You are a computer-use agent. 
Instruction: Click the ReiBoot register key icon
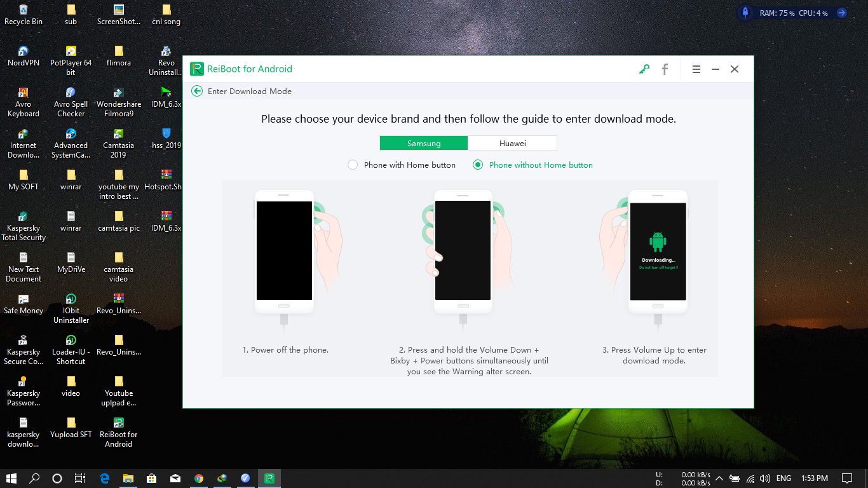pyautogui.click(x=644, y=69)
